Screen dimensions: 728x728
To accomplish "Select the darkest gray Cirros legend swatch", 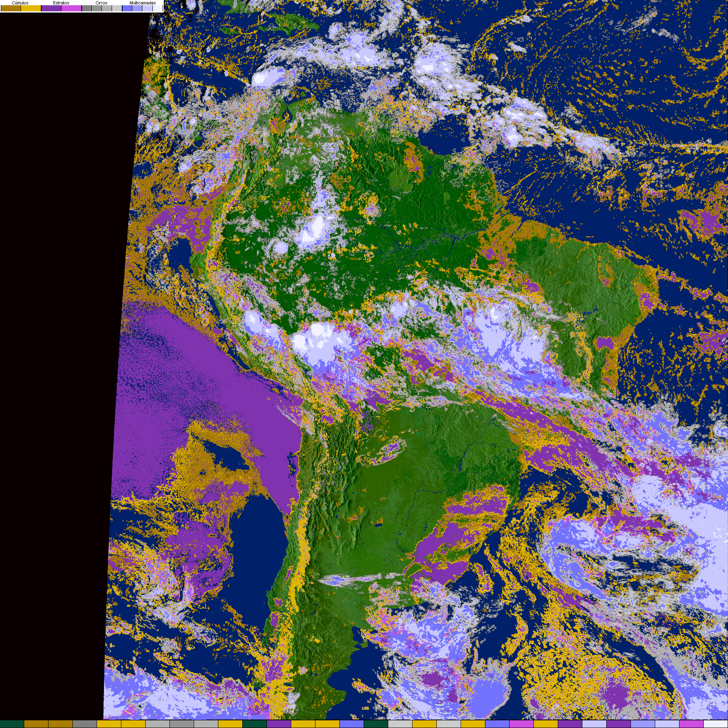I will [87, 8].
